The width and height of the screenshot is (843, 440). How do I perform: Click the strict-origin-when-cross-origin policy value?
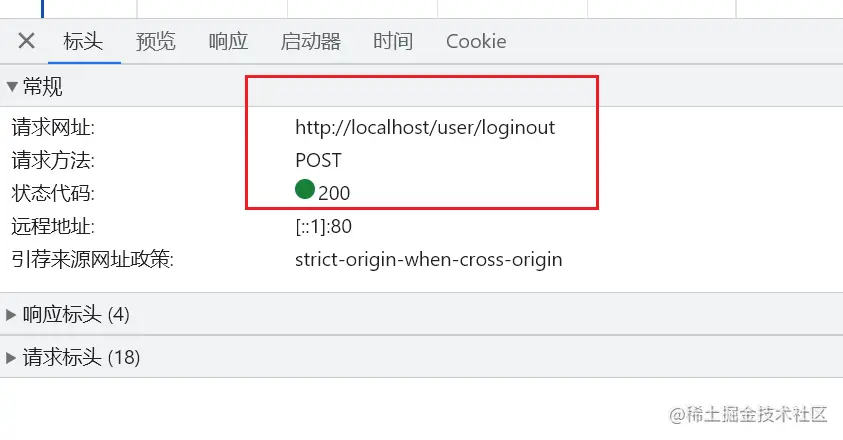[428, 260]
